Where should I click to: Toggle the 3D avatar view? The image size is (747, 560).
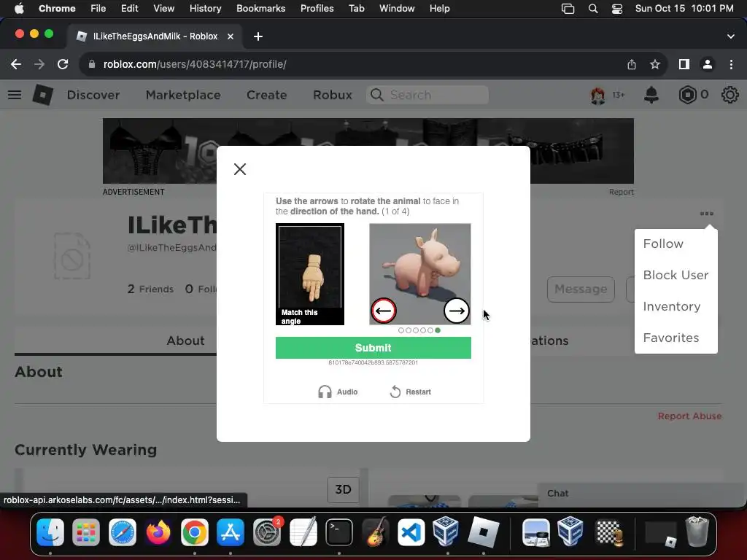343,489
